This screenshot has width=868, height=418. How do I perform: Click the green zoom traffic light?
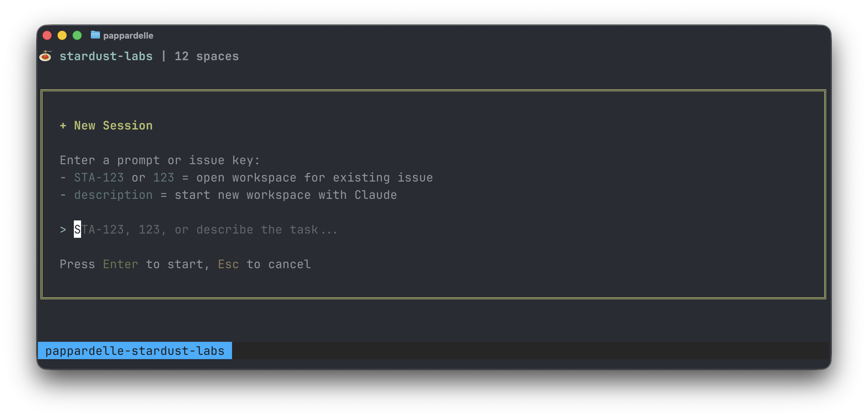tap(77, 35)
